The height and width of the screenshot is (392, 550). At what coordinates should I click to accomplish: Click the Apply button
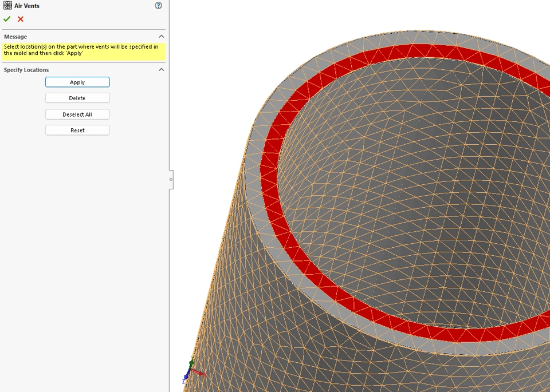coord(77,82)
